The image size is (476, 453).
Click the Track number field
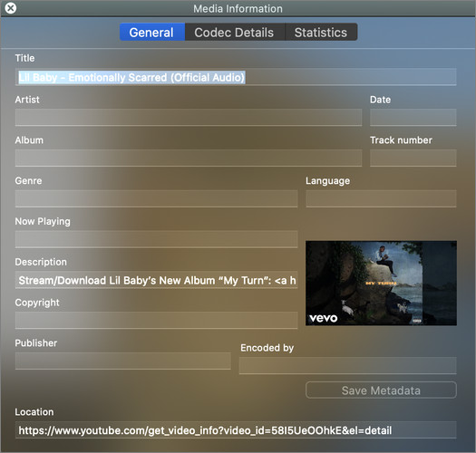coord(413,158)
